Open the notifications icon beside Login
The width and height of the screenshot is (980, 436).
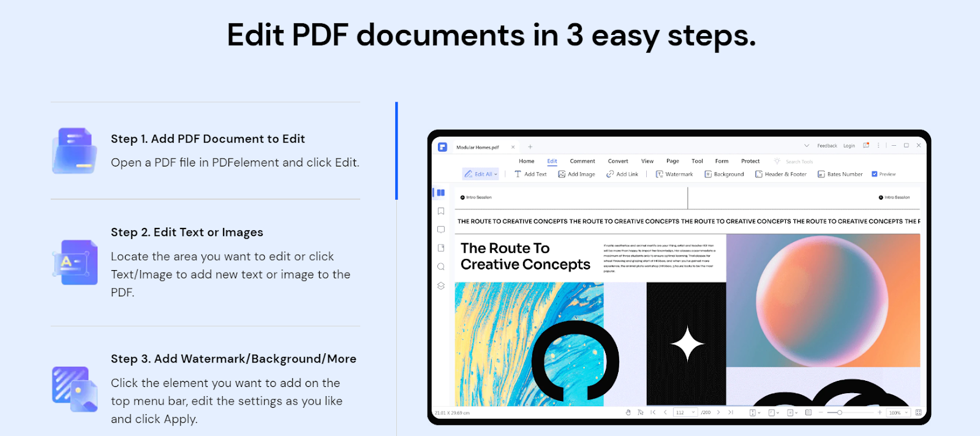click(x=866, y=146)
